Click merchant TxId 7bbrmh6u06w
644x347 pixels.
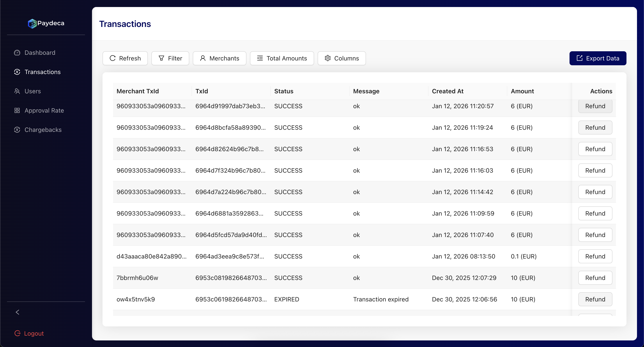tap(137, 278)
